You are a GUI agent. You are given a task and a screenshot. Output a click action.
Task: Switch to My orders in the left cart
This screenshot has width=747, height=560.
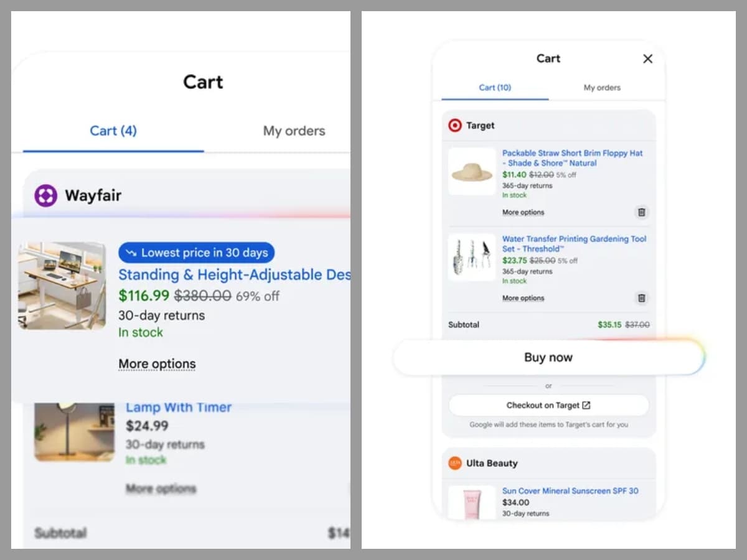coord(294,131)
